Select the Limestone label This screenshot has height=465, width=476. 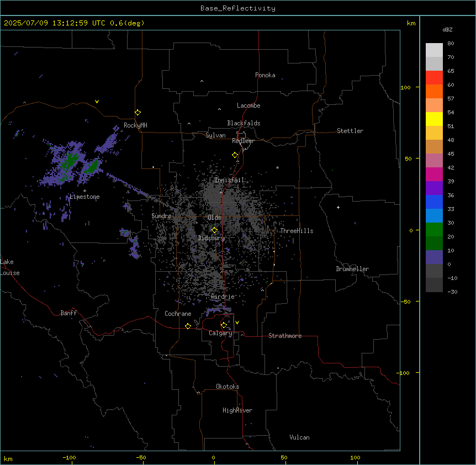point(84,197)
